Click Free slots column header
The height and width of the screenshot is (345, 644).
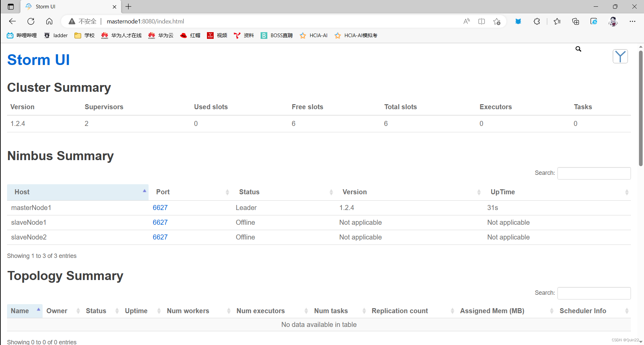pyautogui.click(x=307, y=107)
